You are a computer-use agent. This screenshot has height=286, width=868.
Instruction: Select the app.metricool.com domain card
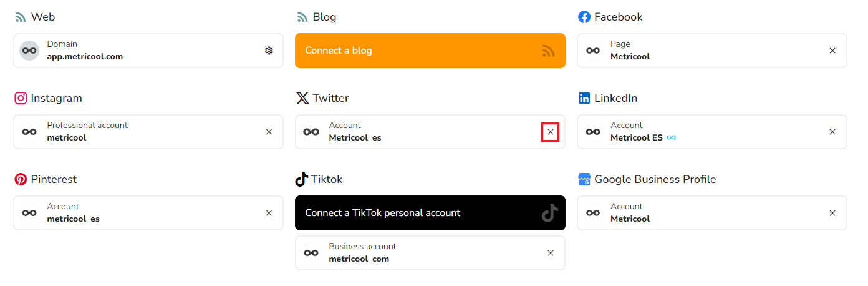point(150,51)
